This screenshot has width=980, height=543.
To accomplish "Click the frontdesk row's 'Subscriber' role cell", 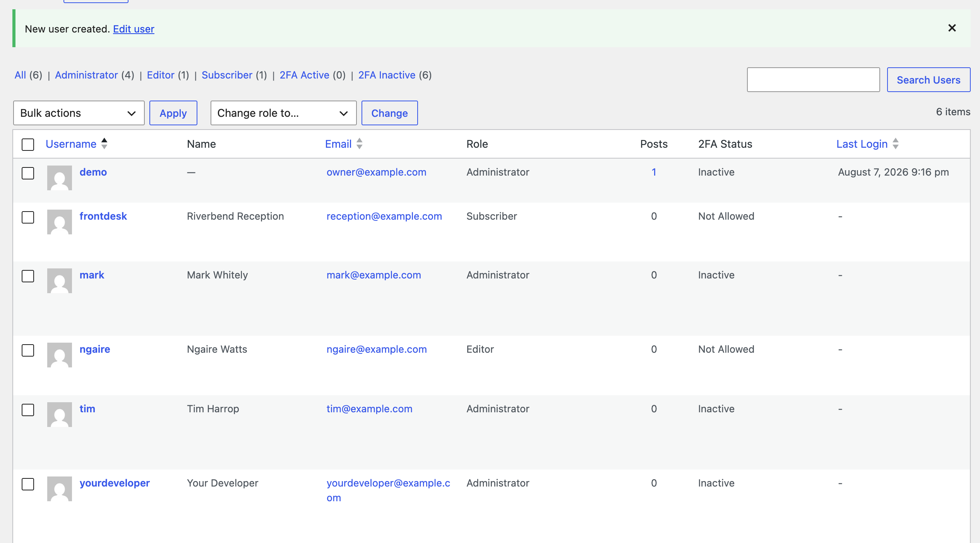I will pos(492,216).
